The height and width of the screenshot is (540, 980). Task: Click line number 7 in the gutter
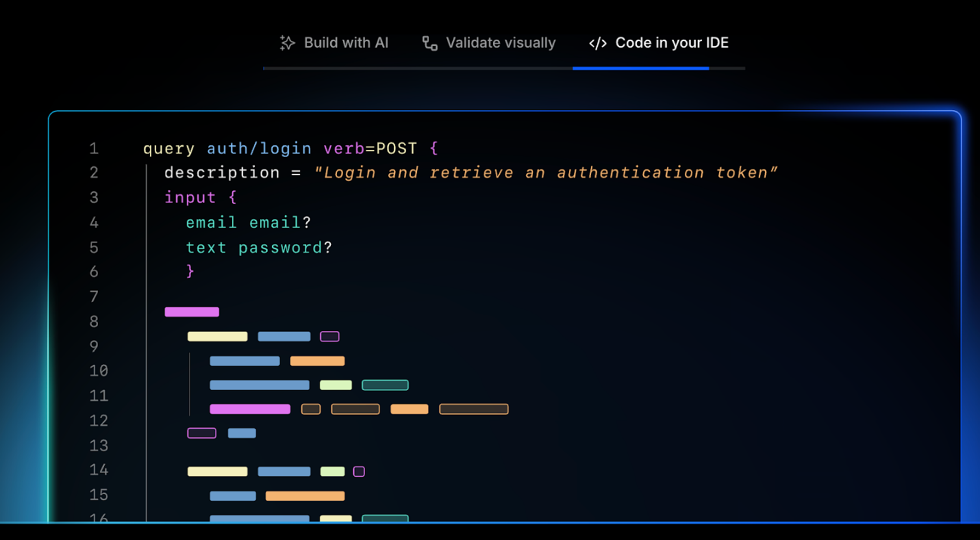pyautogui.click(x=94, y=297)
